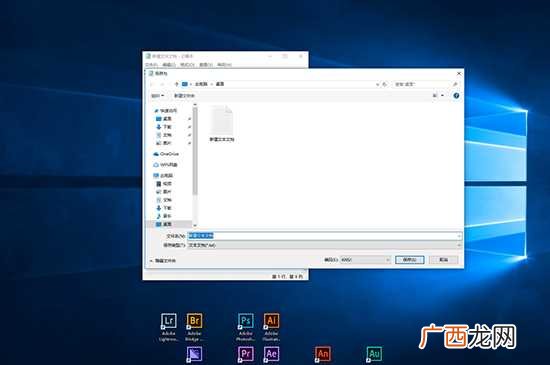Open the Organize dropdown in Save As toolbar

[x=157, y=96]
